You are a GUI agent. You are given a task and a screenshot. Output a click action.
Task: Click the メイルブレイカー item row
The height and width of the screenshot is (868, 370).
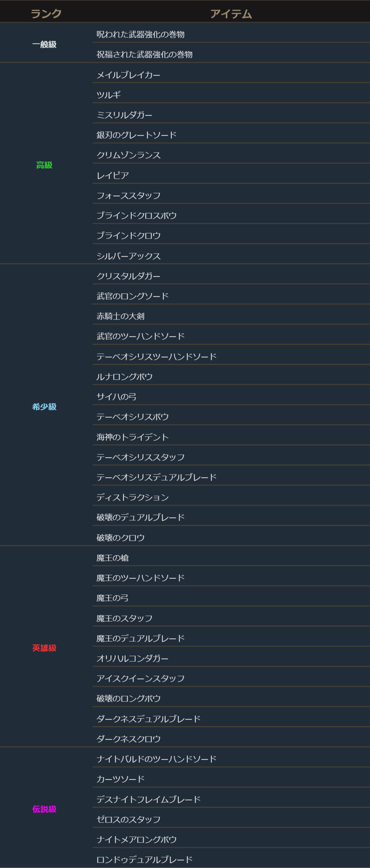click(x=128, y=75)
